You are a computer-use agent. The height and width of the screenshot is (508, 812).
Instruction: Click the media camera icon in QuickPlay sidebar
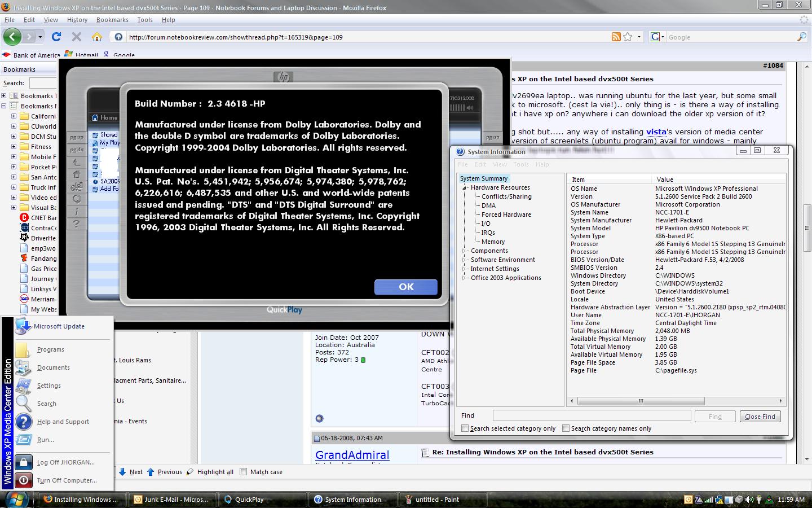(77, 187)
